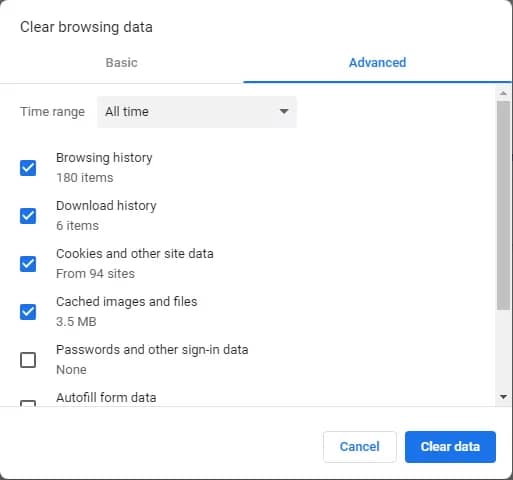513x480 pixels.
Task: Tick the Autofill form data checkbox
Action: [28, 403]
